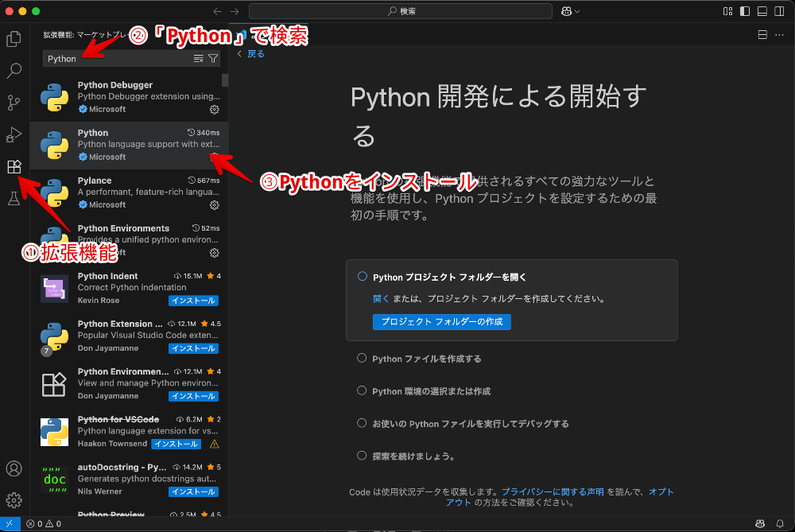Image resolution: width=795 pixels, height=532 pixels.
Task: Select the Python extension by Microsoft in list
Action: (x=129, y=145)
